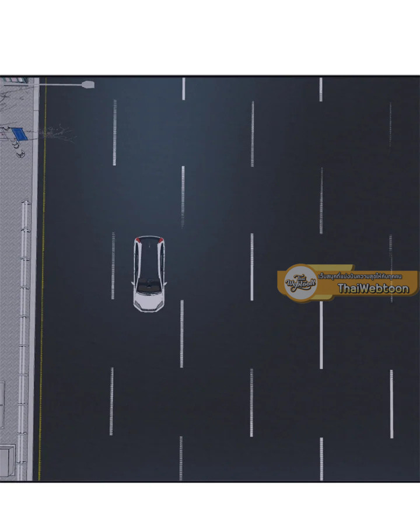Click the Thai slogan above ThaiWebtoon
Image resolution: width=420 pixels, height=525 pixels.
367,275
